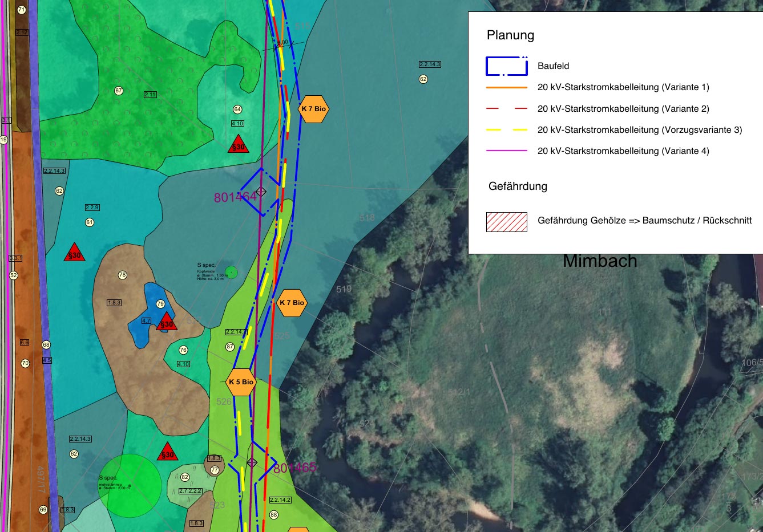The width and height of the screenshot is (763, 532).
Task: Select the magenta Variante 4 legend line
Action: (x=506, y=151)
